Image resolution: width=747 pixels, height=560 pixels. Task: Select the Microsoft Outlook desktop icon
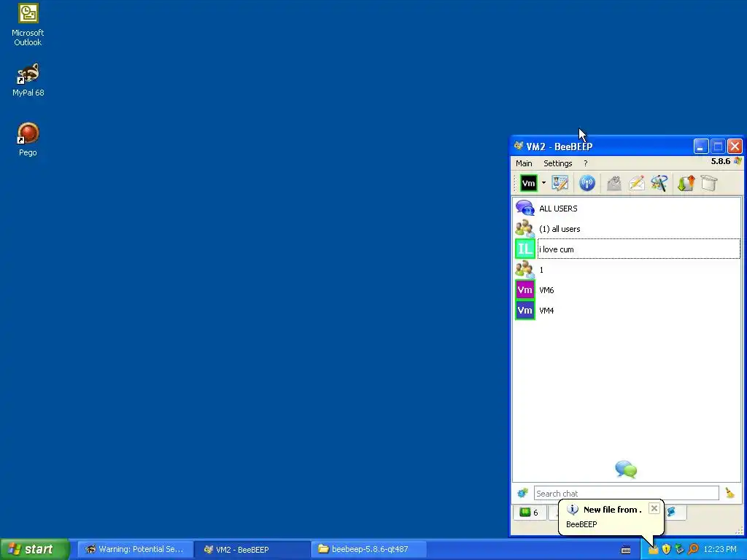click(28, 26)
